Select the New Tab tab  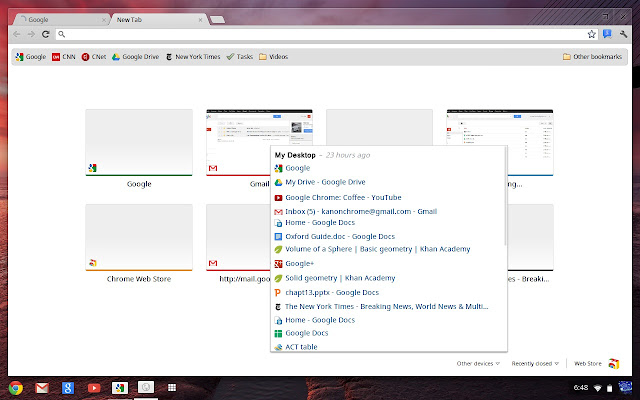pos(159,20)
